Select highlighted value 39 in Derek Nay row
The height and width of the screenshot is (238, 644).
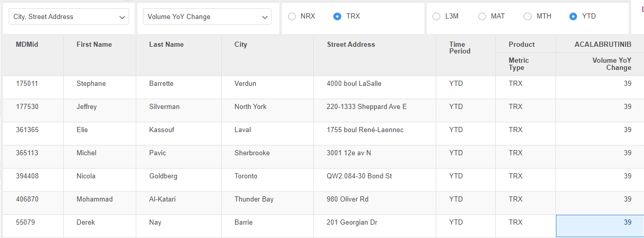pyautogui.click(x=600, y=226)
